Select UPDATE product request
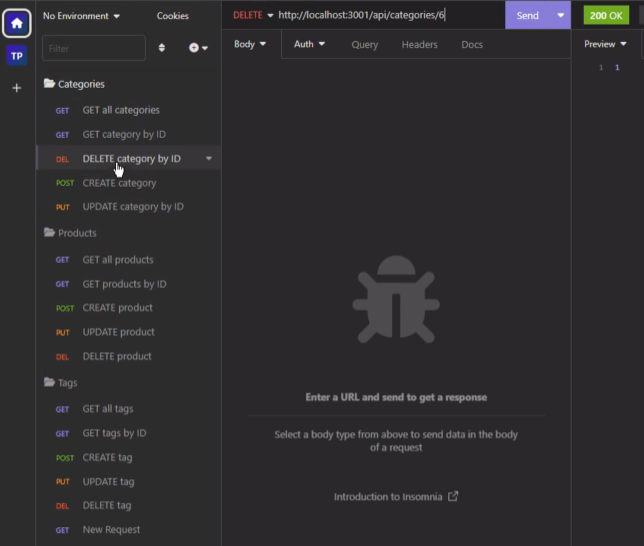The image size is (644, 546). click(x=129, y=332)
